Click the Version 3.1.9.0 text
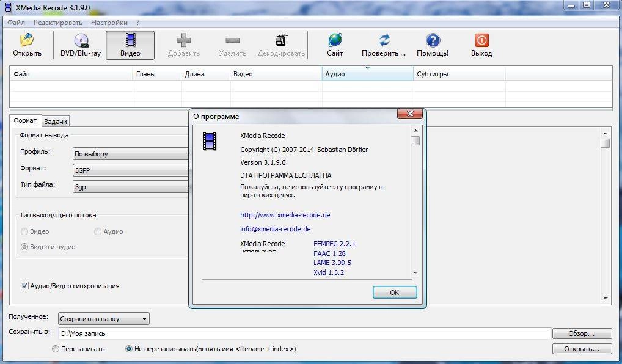Image resolution: width=622 pixels, height=364 pixels. point(263,162)
